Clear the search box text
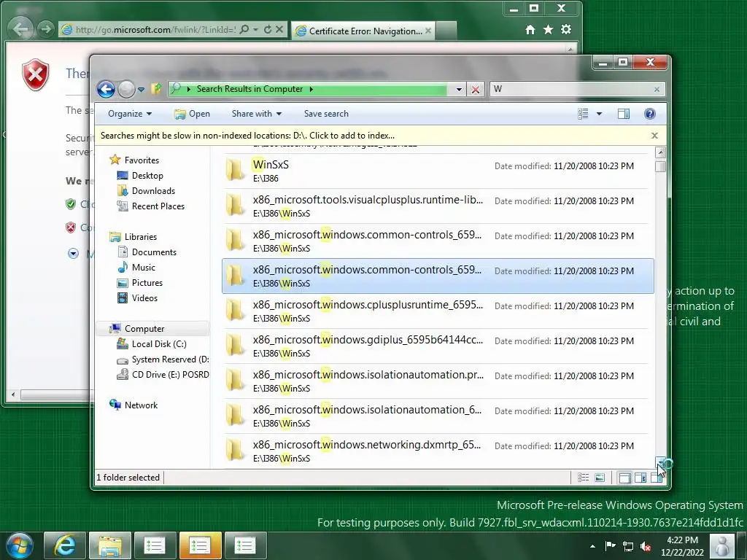 pyautogui.click(x=657, y=90)
